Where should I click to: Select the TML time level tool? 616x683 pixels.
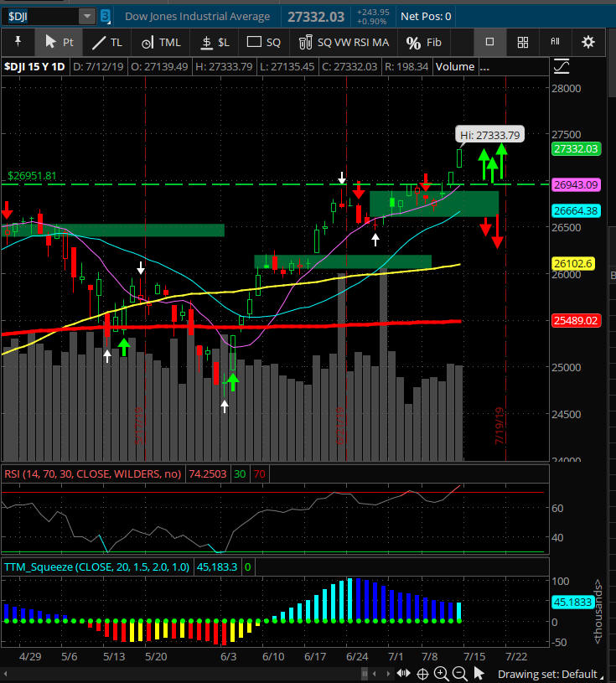(160, 42)
